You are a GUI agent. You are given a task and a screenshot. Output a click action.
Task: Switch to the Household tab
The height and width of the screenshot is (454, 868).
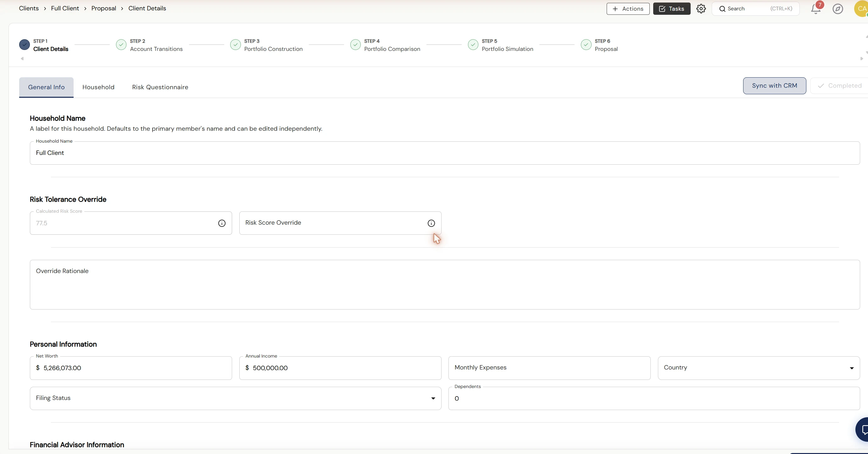98,87
